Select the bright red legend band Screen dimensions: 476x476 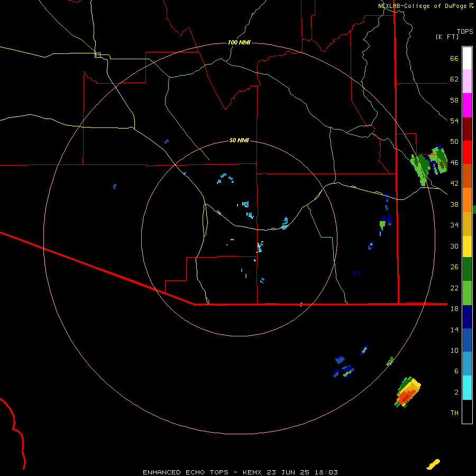[467, 152]
